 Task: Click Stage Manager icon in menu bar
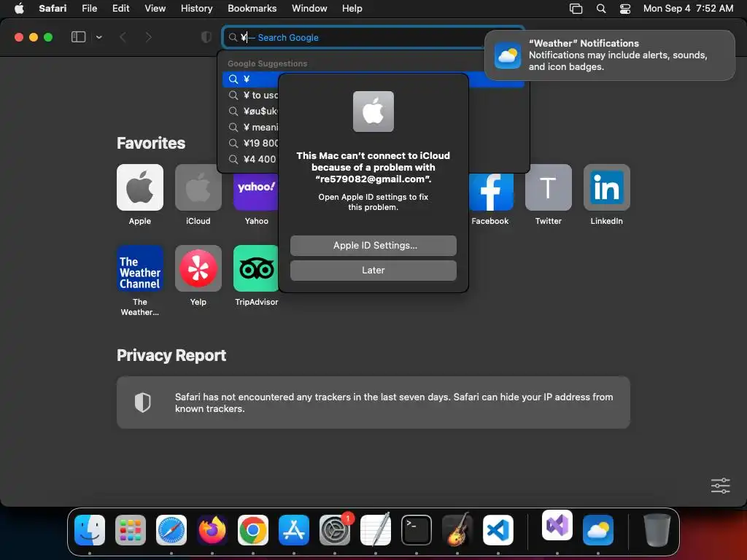pyautogui.click(x=576, y=9)
